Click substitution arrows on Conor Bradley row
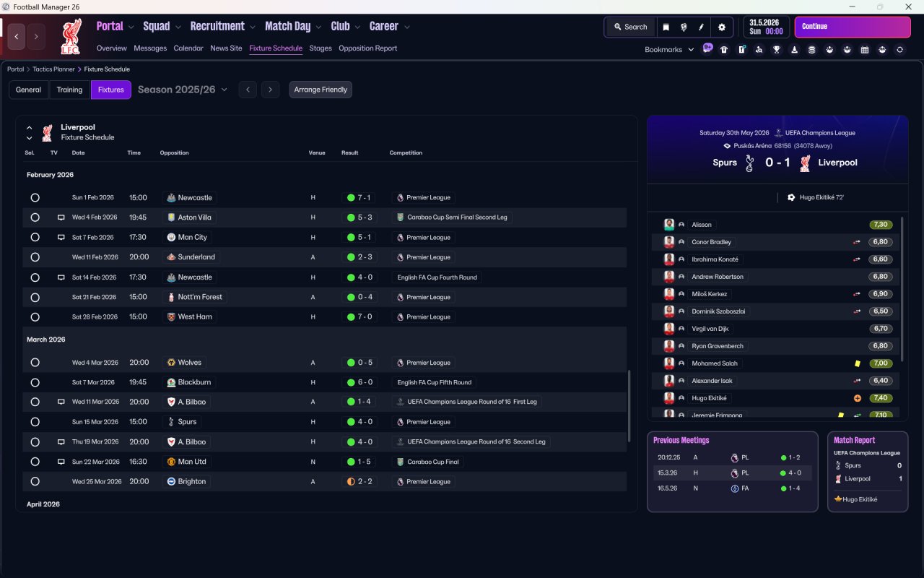The height and width of the screenshot is (578, 924). (x=857, y=242)
